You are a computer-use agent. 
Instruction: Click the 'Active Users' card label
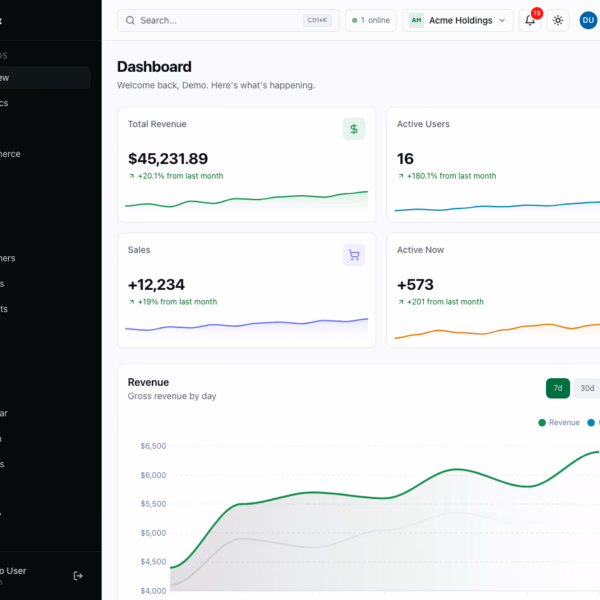click(423, 124)
